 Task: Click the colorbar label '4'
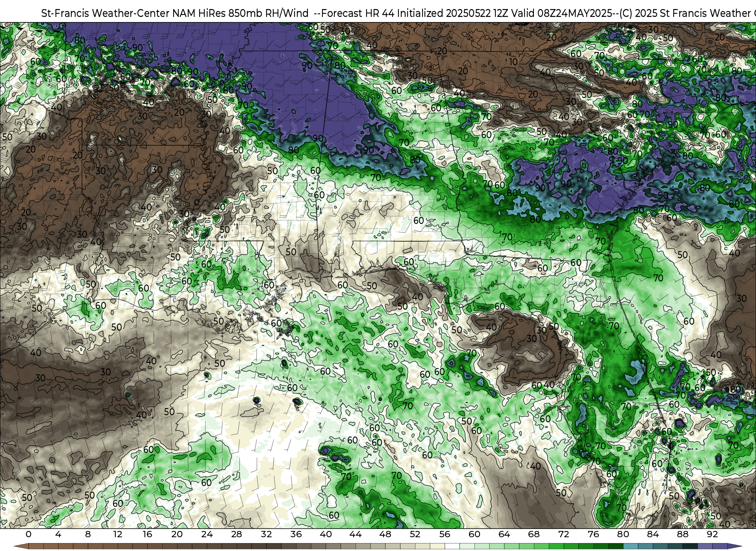tap(58, 534)
